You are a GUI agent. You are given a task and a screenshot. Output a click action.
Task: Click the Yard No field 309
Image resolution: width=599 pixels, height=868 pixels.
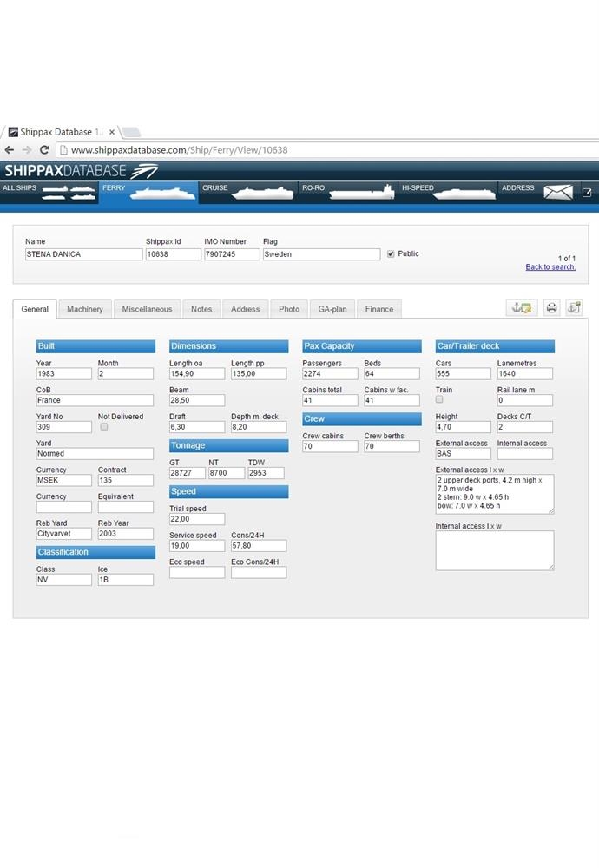(64, 427)
